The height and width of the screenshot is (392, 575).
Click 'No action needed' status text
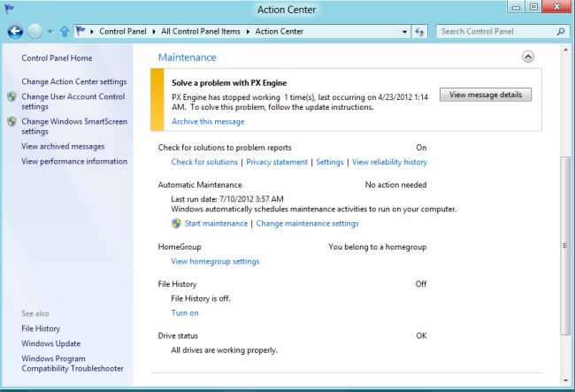(395, 185)
